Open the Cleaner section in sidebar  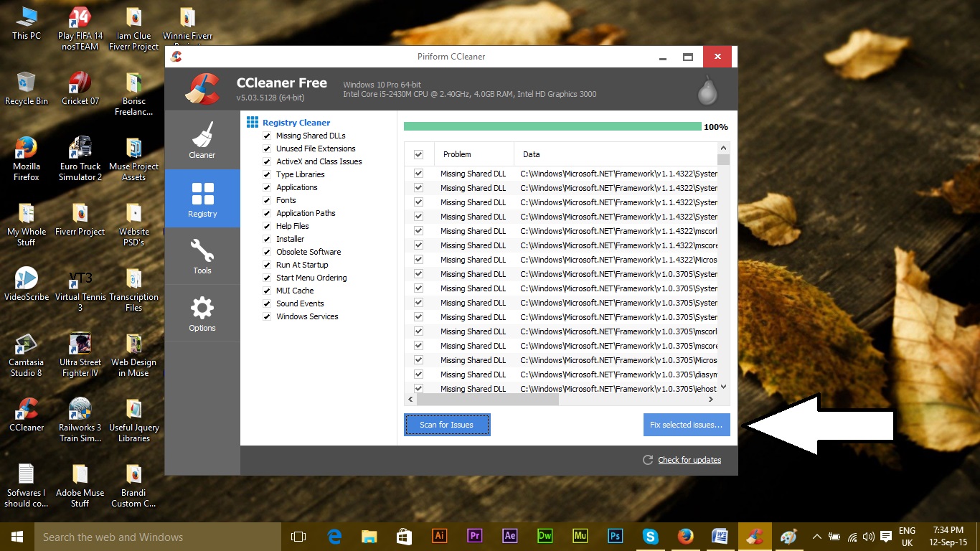[x=202, y=141]
